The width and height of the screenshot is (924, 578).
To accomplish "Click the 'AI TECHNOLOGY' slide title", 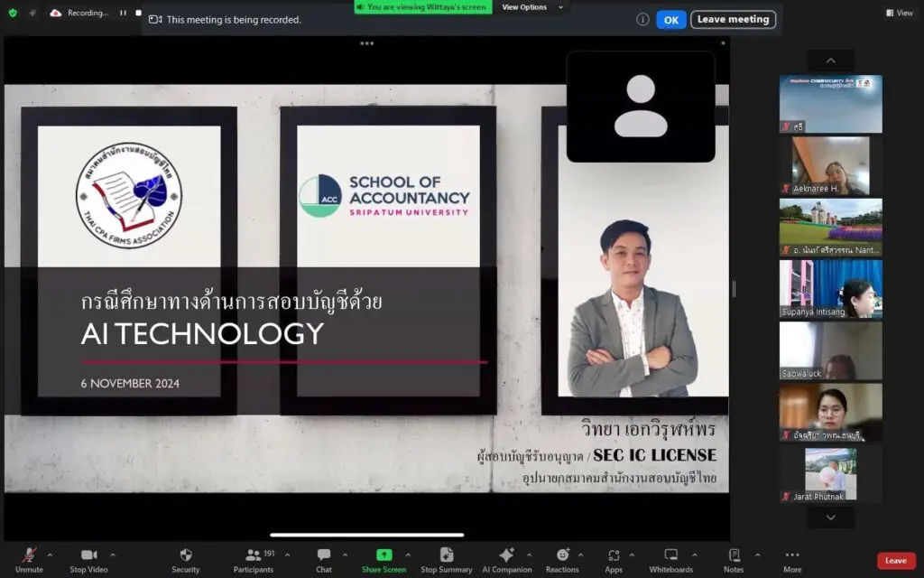I will pos(202,334).
